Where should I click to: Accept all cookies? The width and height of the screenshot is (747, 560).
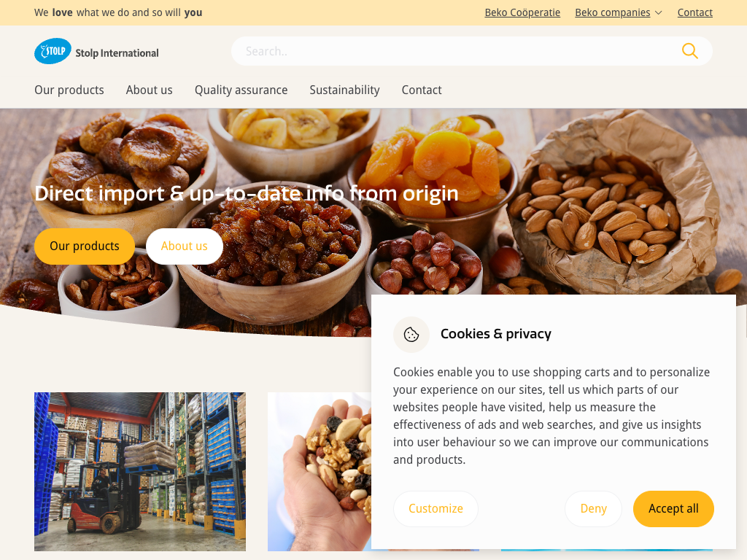click(673, 508)
